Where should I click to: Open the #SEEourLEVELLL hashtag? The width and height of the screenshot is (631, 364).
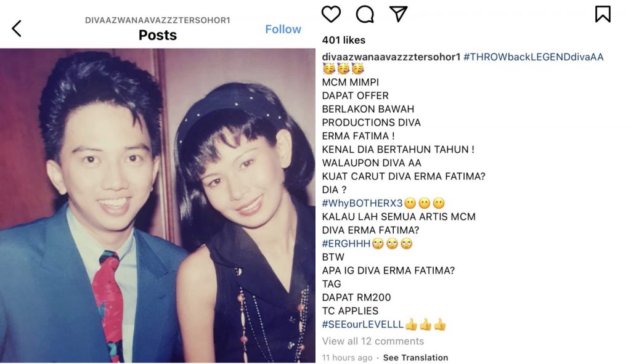(362, 325)
